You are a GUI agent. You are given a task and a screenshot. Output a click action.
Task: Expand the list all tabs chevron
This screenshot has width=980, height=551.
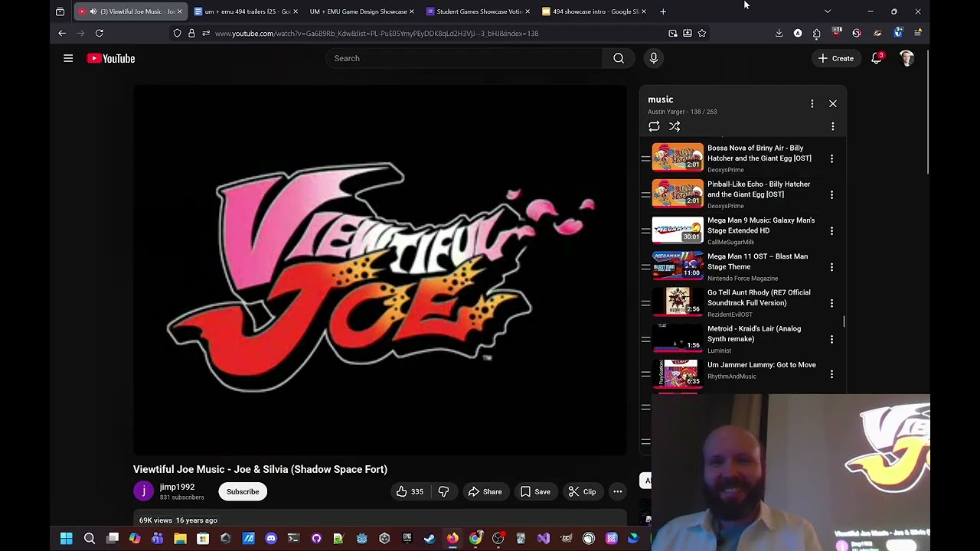click(828, 11)
